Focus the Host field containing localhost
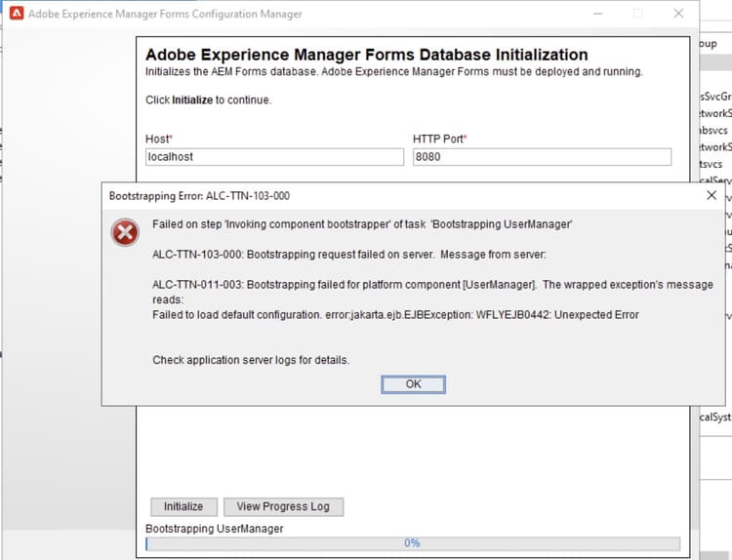Image resolution: width=732 pixels, height=560 pixels. point(274,157)
